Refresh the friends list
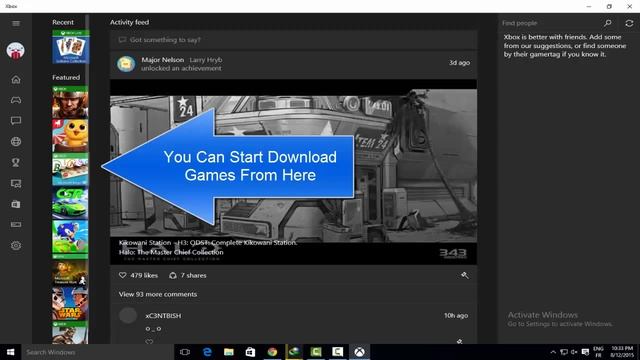 [x=629, y=23]
